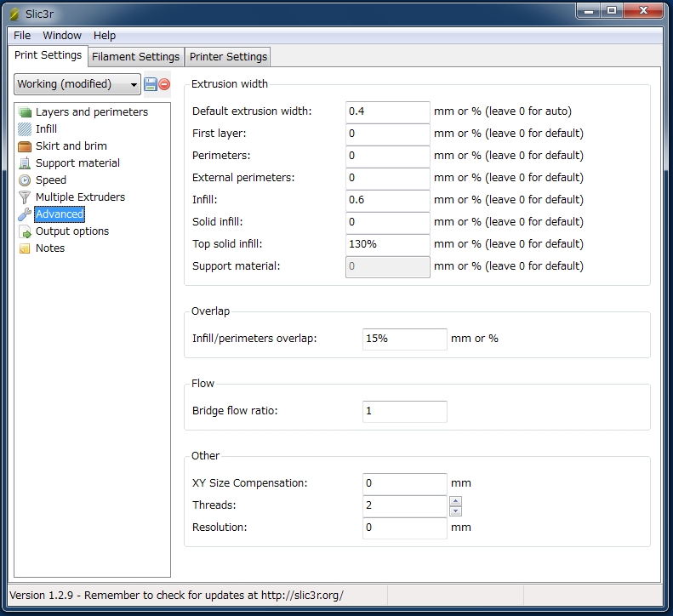This screenshot has height=616, width=673.
Task: Click '(leave 0 for auto)' hint text
Action: [x=528, y=111]
